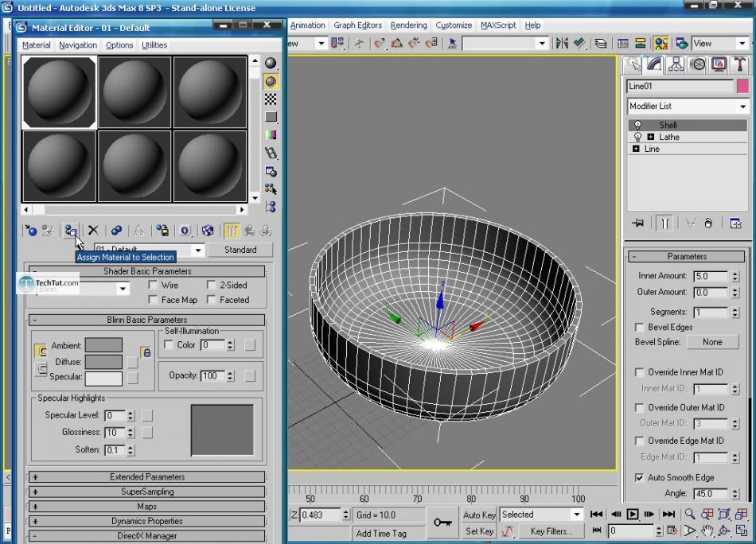
Task: Expand the Lathe modifier in stack
Action: [651, 137]
